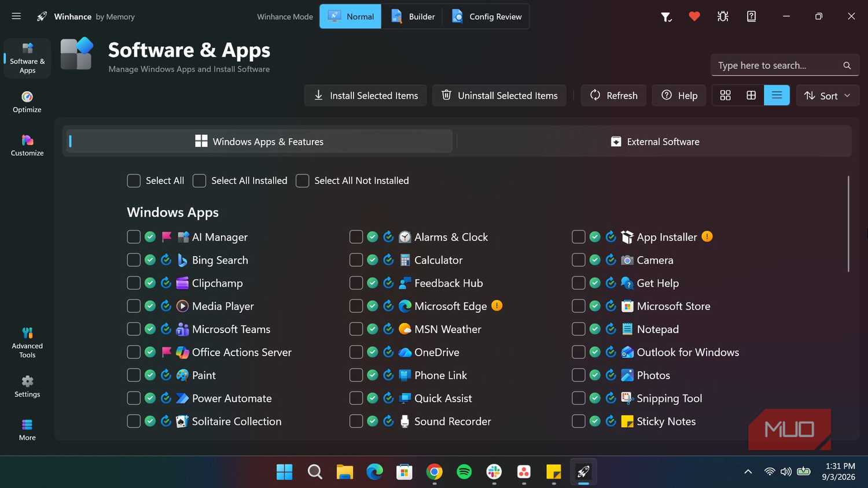This screenshot has width=868, height=488.
Task: Check the Sticky Notes checkbox
Action: [x=578, y=421]
